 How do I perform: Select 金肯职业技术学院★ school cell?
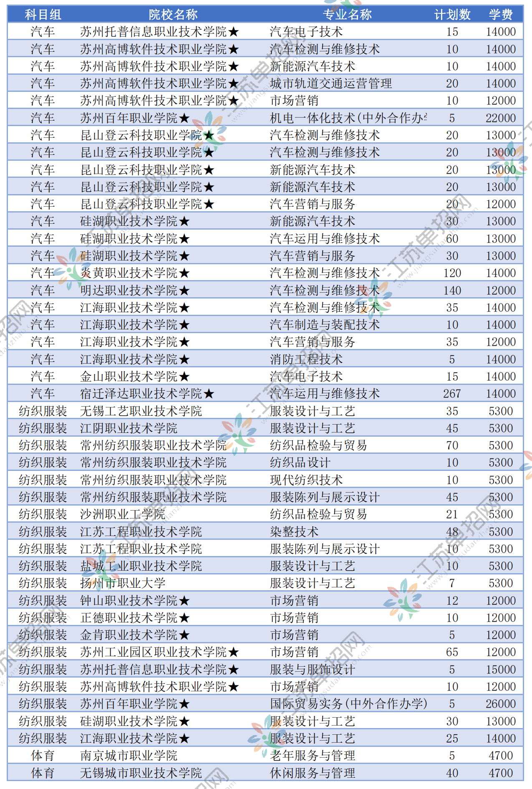(135, 635)
